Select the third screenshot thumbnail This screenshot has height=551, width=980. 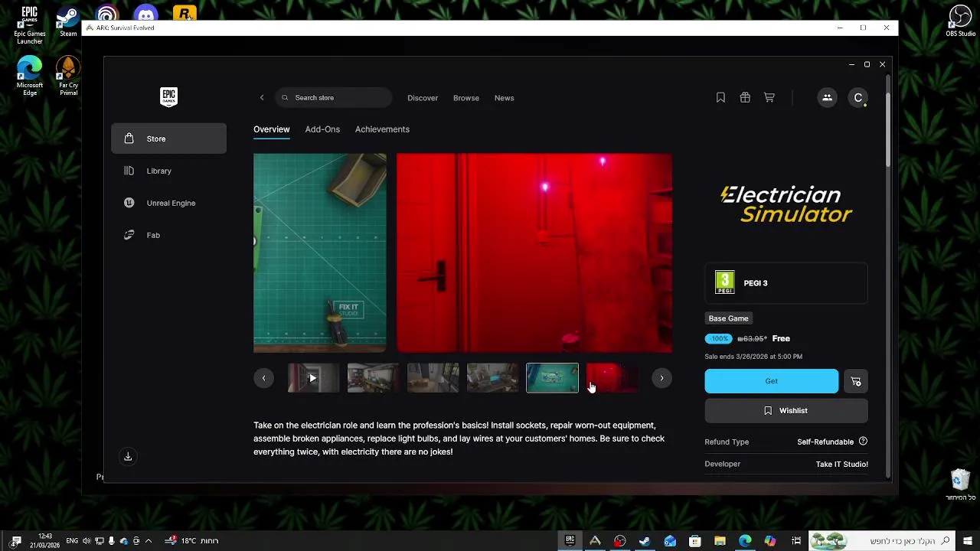433,378
